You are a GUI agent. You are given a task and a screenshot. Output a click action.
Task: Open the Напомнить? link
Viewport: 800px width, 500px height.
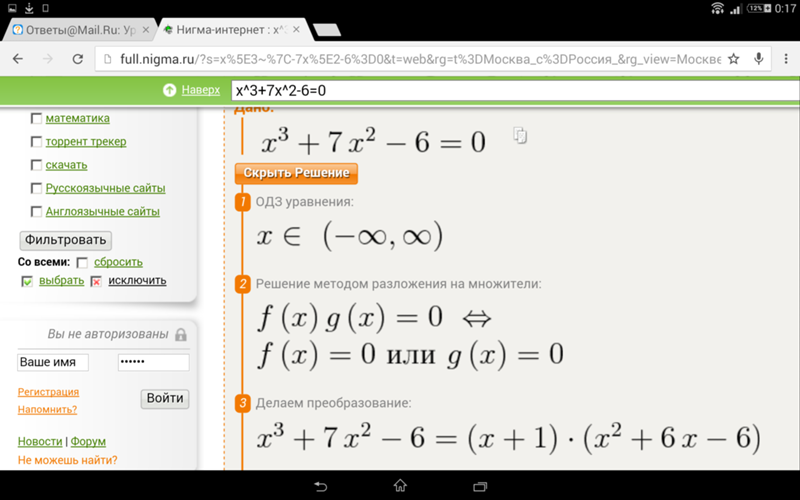[x=47, y=409]
